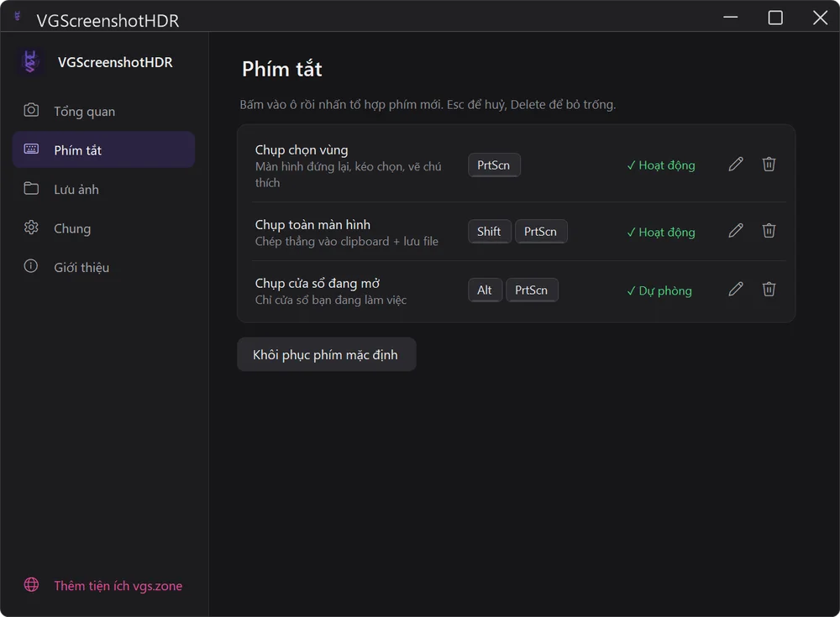Click pencil icon for Chụp toàn màn hình

[x=736, y=230]
